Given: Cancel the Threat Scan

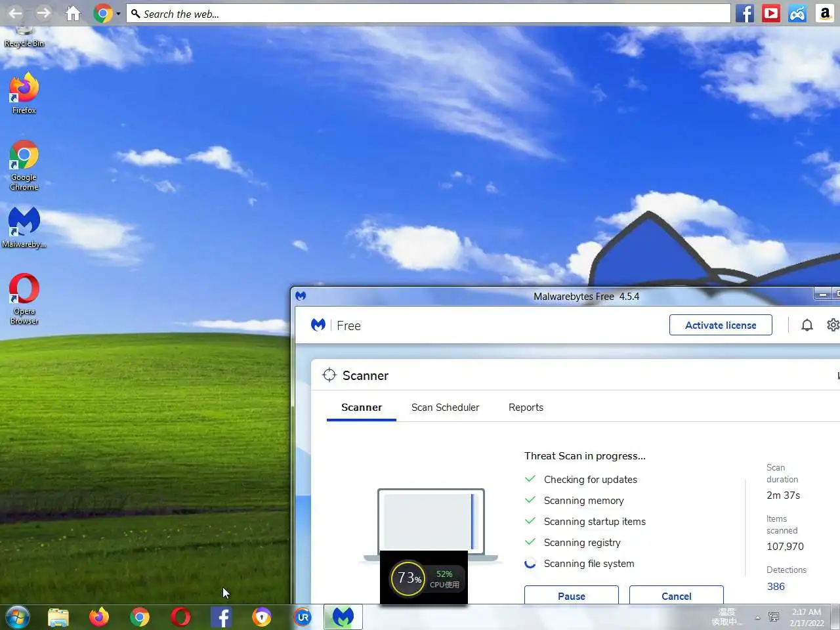Looking at the screenshot, I should [x=677, y=595].
